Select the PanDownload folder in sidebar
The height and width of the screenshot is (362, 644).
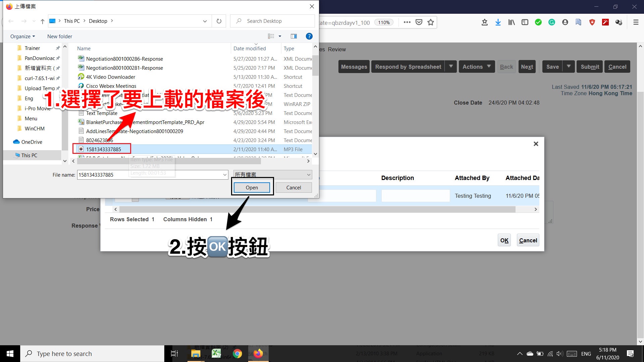pyautogui.click(x=40, y=58)
